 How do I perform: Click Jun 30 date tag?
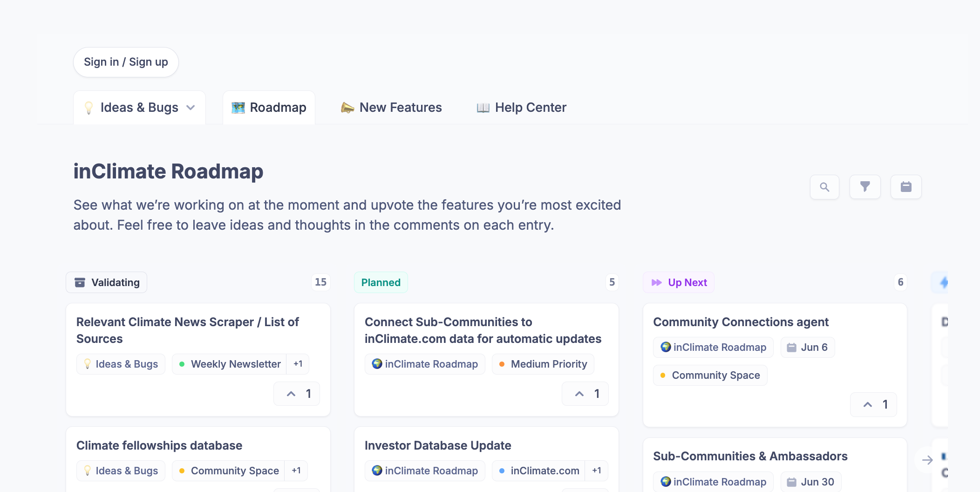point(811,482)
